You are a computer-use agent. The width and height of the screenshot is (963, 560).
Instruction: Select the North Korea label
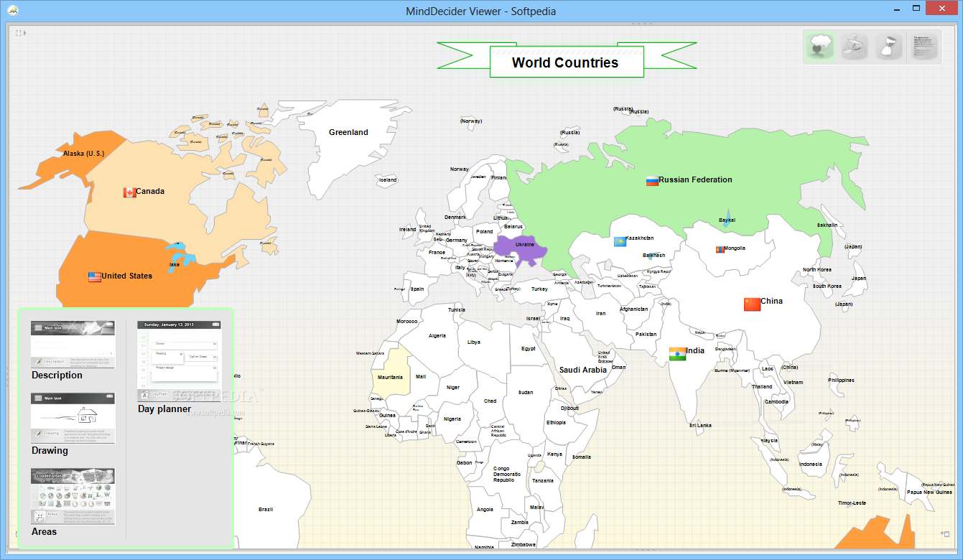pyautogui.click(x=817, y=269)
